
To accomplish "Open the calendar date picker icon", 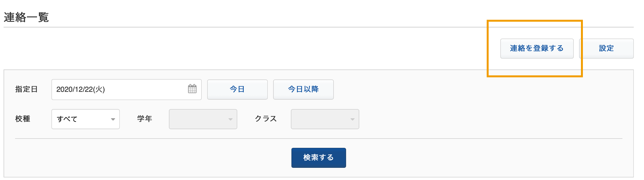I will pyautogui.click(x=192, y=89).
